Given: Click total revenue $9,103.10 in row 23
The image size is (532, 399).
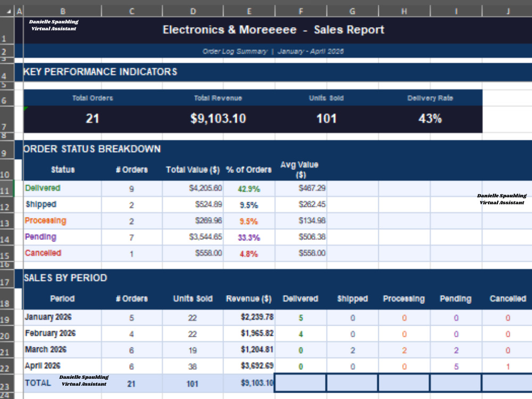Looking at the screenshot, I should click(257, 383).
